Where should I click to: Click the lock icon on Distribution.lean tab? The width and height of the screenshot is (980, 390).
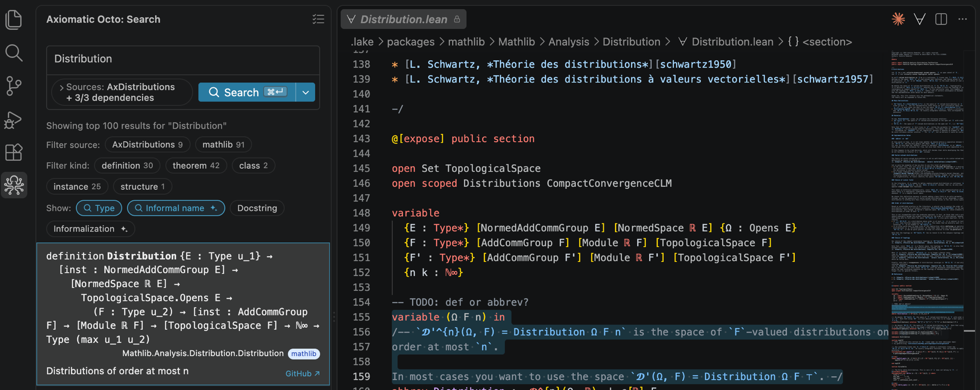[x=457, y=19]
